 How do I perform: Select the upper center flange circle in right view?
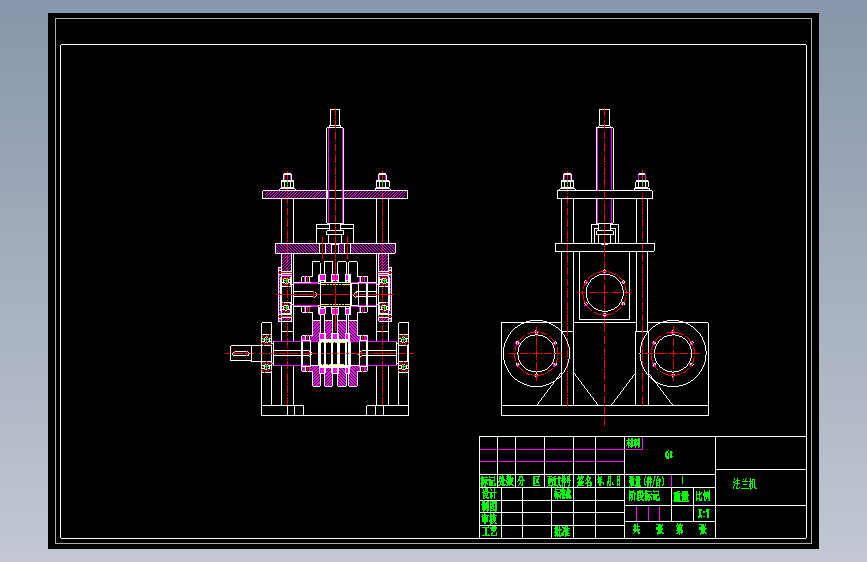coord(604,293)
